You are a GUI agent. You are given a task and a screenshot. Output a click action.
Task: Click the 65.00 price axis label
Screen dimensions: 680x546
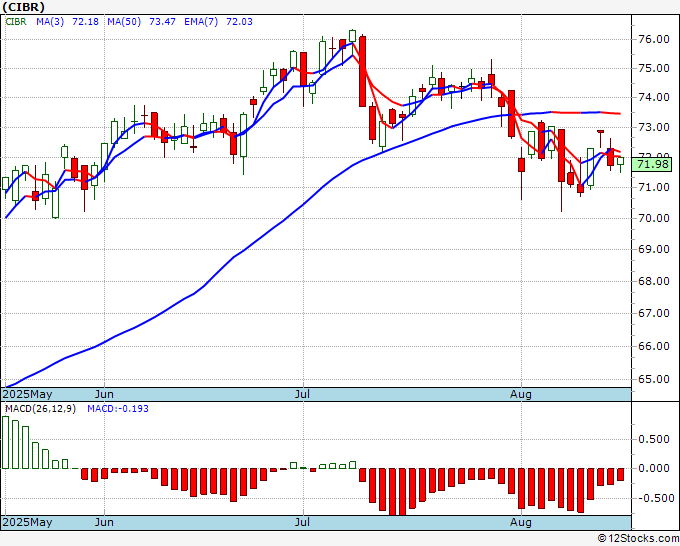(x=654, y=379)
